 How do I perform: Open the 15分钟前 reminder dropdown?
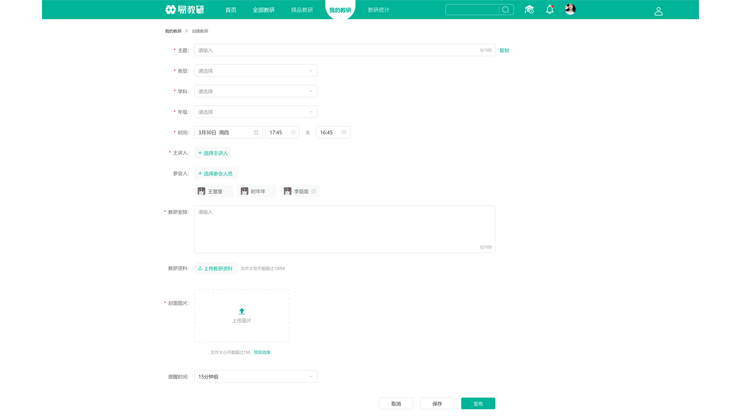[256, 377]
